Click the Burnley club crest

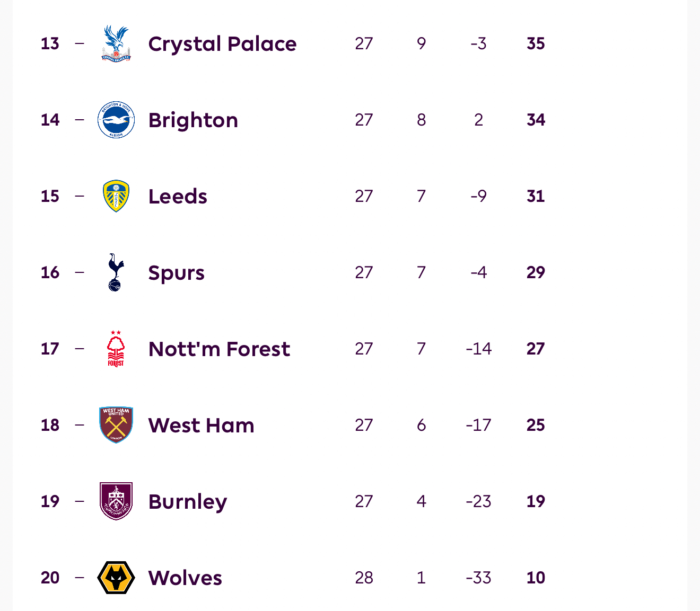(x=116, y=501)
